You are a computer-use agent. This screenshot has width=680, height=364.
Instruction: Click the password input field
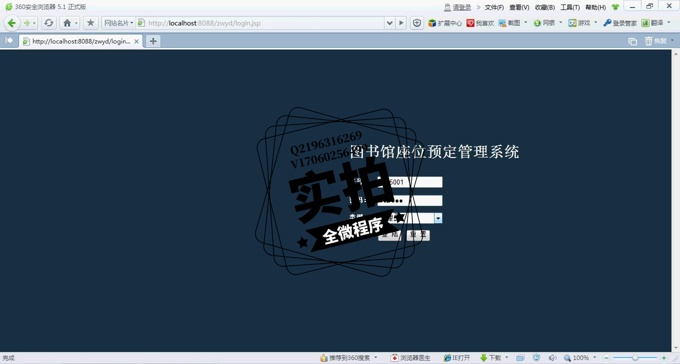(410, 200)
